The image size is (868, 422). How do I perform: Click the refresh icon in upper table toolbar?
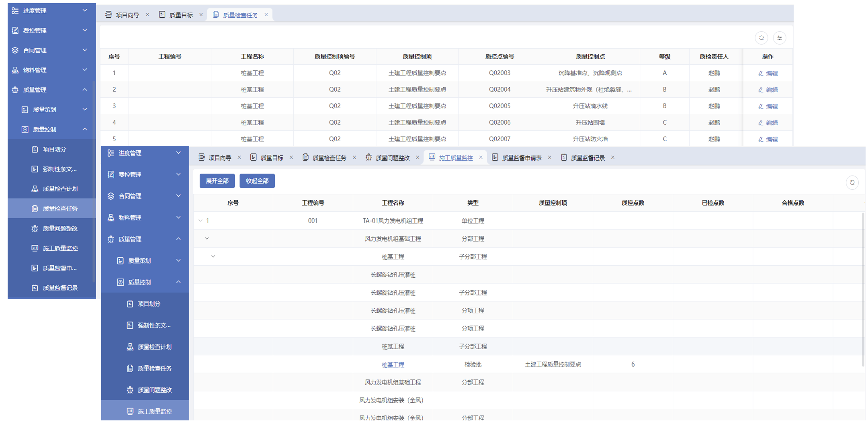pos(761,38)
